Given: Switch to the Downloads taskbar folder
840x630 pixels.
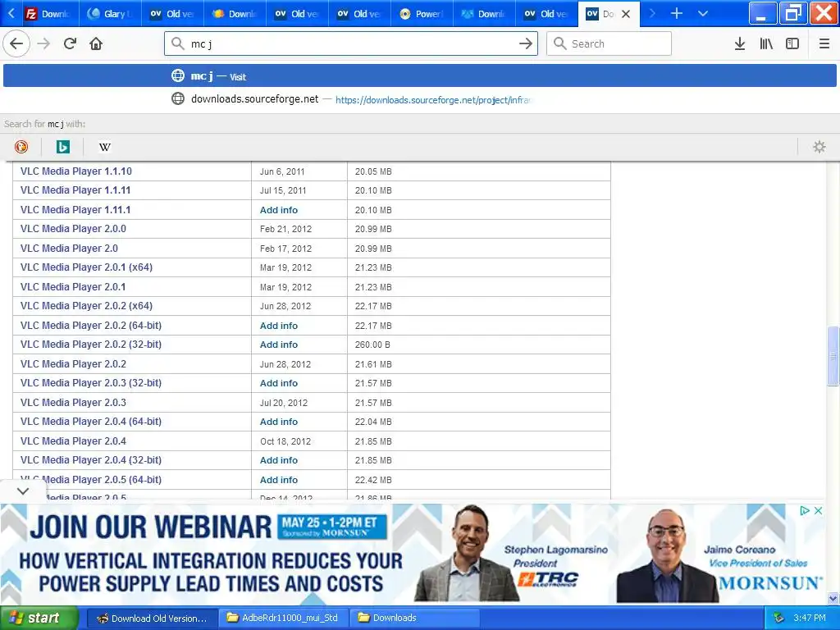Looking at the screenshot, I should 415,618.
